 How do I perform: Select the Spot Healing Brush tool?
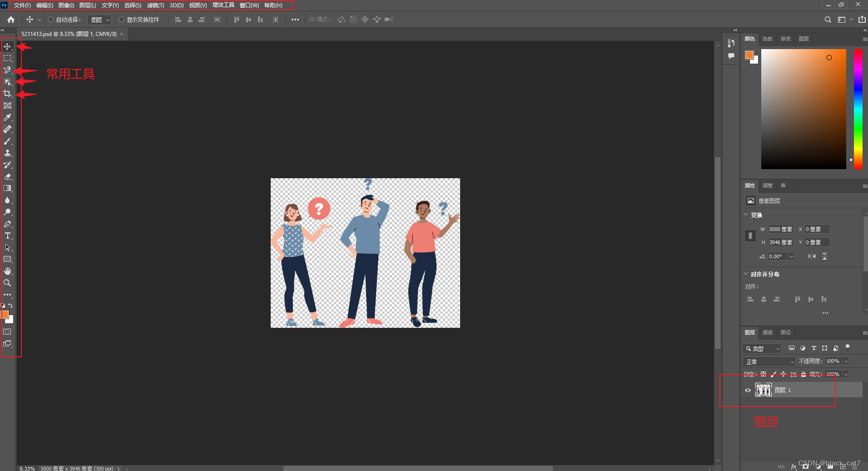coord(7,129)
